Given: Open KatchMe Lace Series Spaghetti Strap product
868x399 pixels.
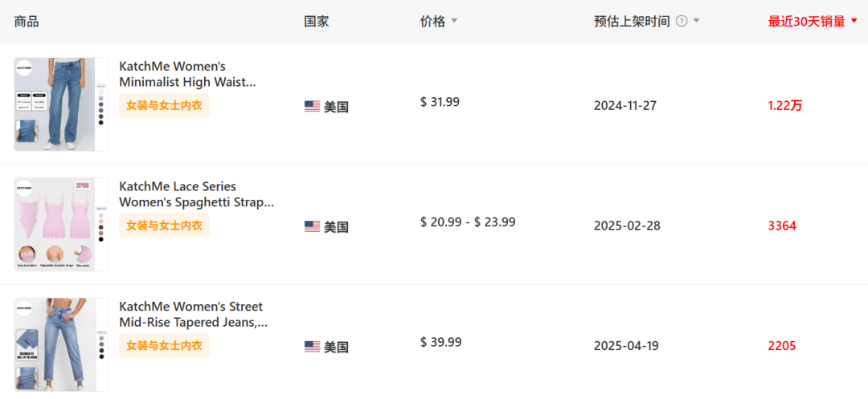Looking at the screenshot, I should (x=196, y=194).
